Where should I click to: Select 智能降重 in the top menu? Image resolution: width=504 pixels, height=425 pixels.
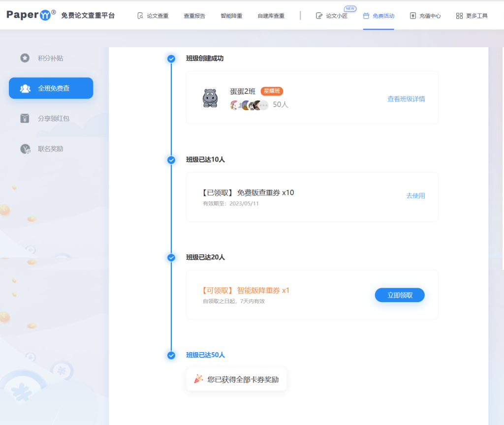pyautogui.click(x=231, y=15)
